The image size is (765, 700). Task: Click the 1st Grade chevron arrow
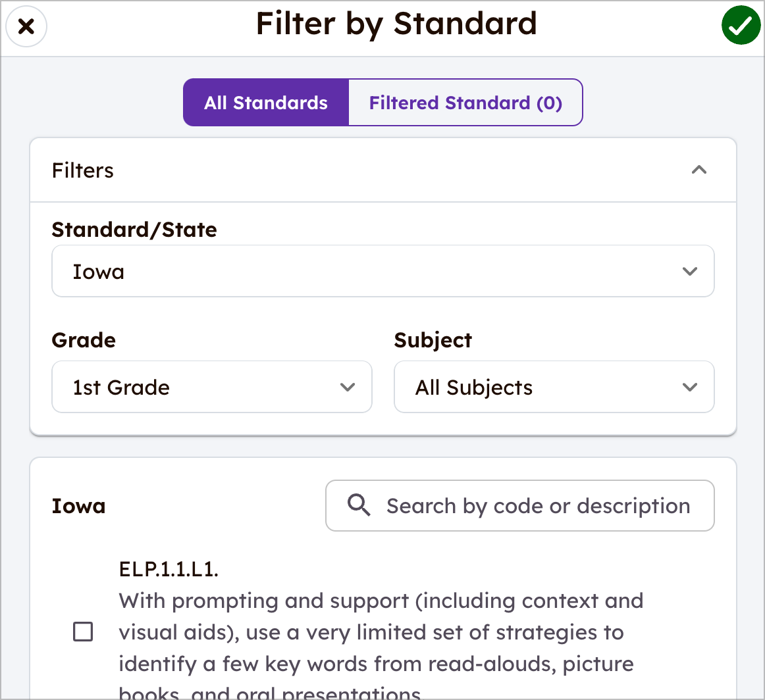tap(348, 387)
